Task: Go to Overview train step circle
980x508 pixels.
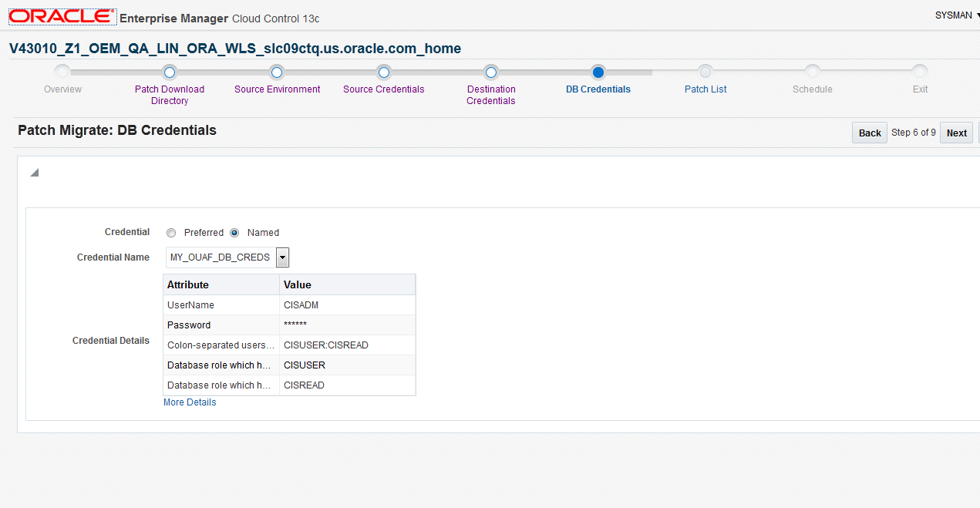Action: click(x=63, y=72)
